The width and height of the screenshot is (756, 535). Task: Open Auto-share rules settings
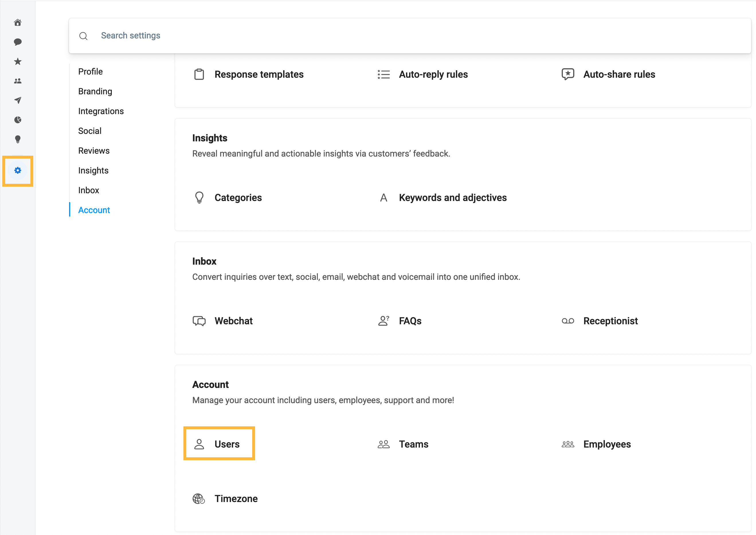coord(619,75)
